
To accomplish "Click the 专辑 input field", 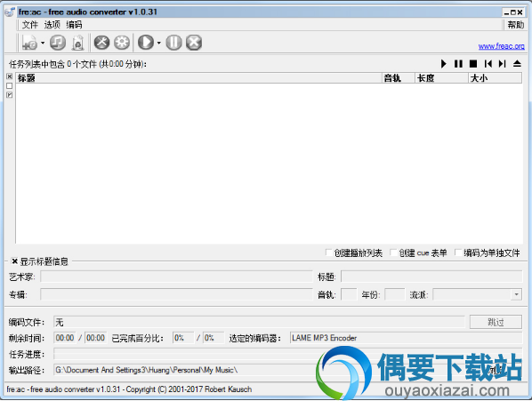I will [x=176, y=294].
